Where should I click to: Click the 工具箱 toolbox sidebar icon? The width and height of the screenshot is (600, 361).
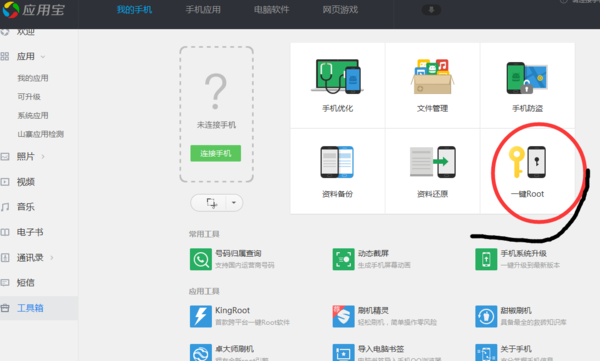[x=5, y=308]
